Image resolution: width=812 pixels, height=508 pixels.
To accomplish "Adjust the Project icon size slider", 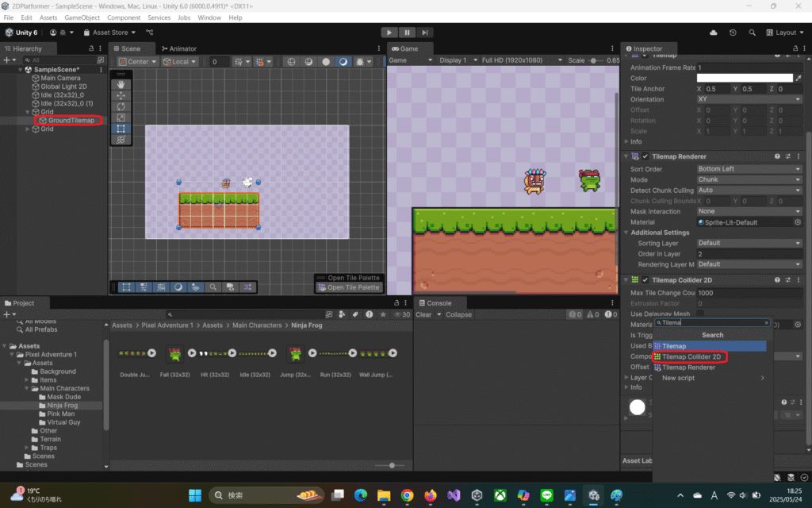I will click(392, 465).
